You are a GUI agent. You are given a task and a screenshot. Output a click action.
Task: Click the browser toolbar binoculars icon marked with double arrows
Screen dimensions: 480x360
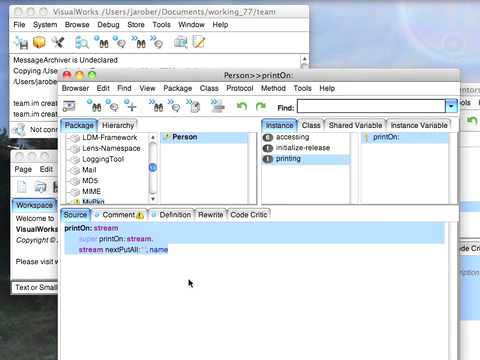[x=156, y=105]
